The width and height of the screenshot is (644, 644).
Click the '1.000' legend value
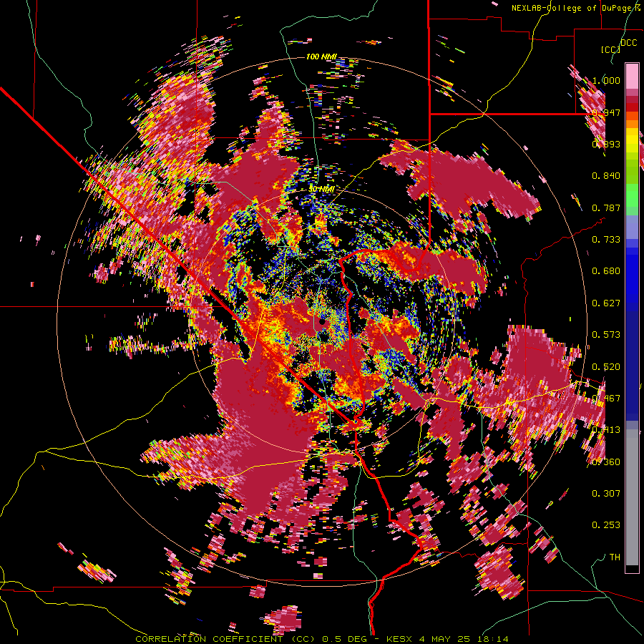[606, 80]
